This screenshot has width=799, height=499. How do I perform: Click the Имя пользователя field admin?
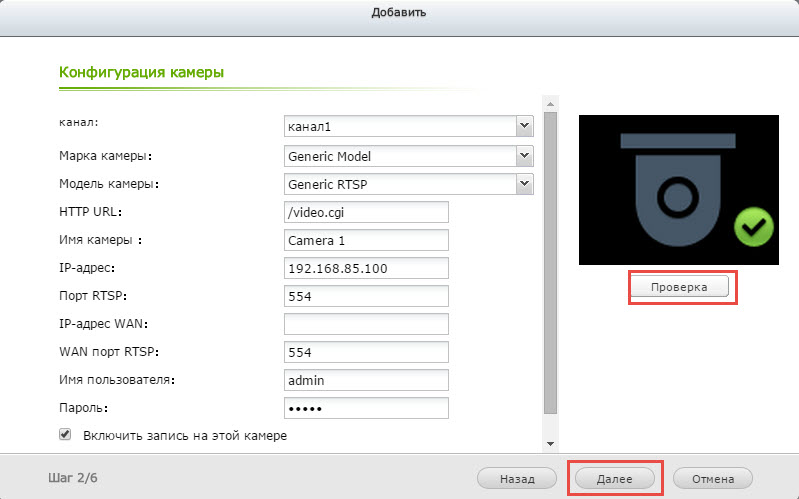366,380
